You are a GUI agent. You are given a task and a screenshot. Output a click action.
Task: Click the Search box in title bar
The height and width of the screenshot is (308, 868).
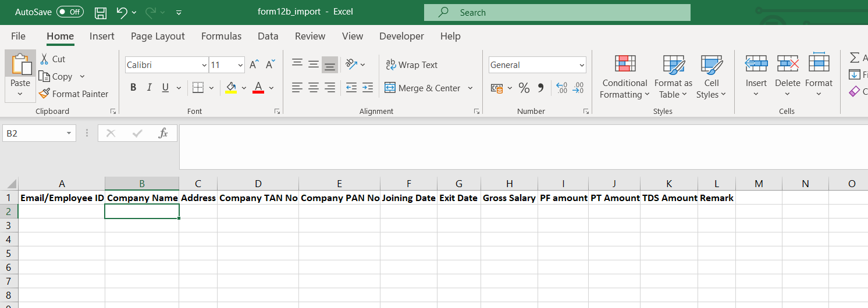[x=557, y=12]
